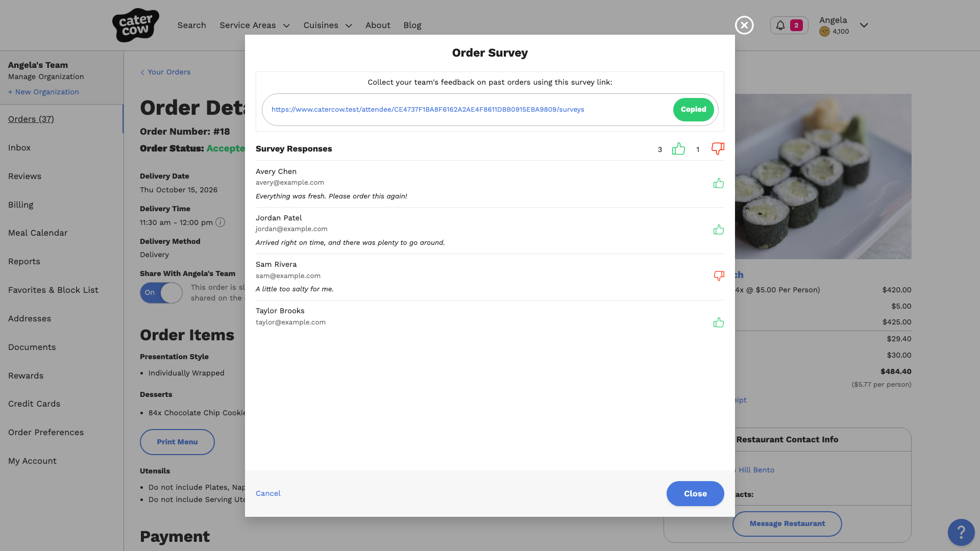Viewport: 980px width, 551px height.
Task: Click the CaterCow logo
Action: pos(135,25)
